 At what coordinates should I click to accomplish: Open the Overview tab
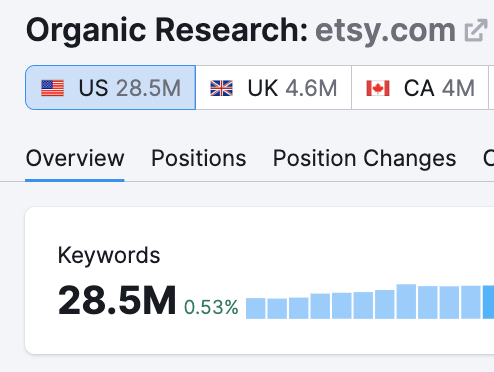coord(75,158)
